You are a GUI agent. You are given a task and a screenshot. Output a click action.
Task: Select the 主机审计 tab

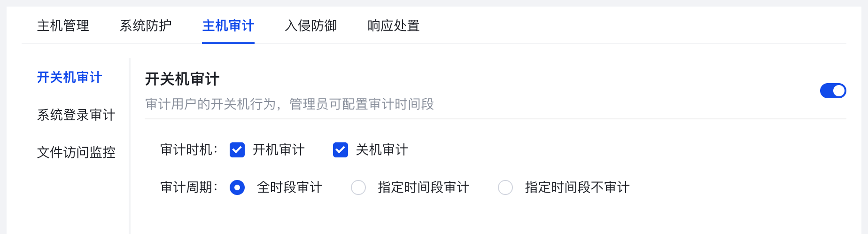point(228,25)
